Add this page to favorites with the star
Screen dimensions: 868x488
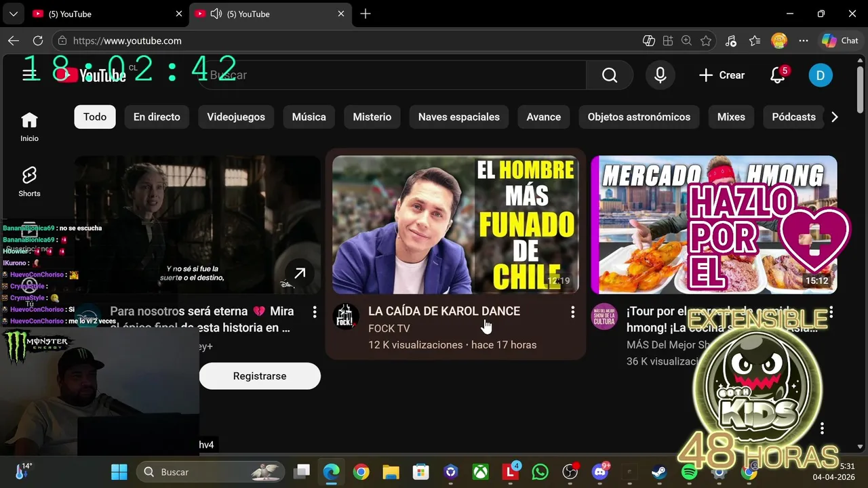tap(706, 41)
